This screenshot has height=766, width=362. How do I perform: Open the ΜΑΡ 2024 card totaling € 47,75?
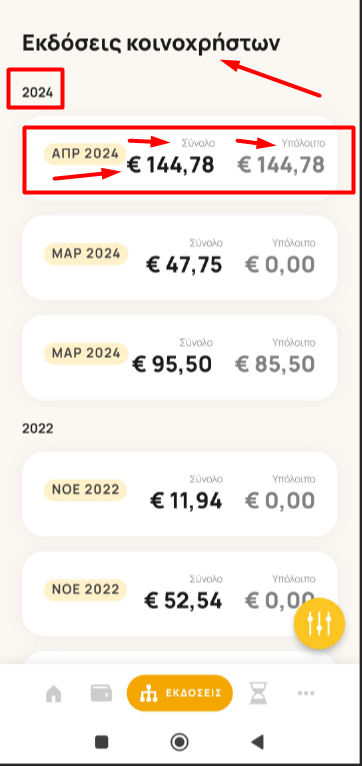coord(180,257)
